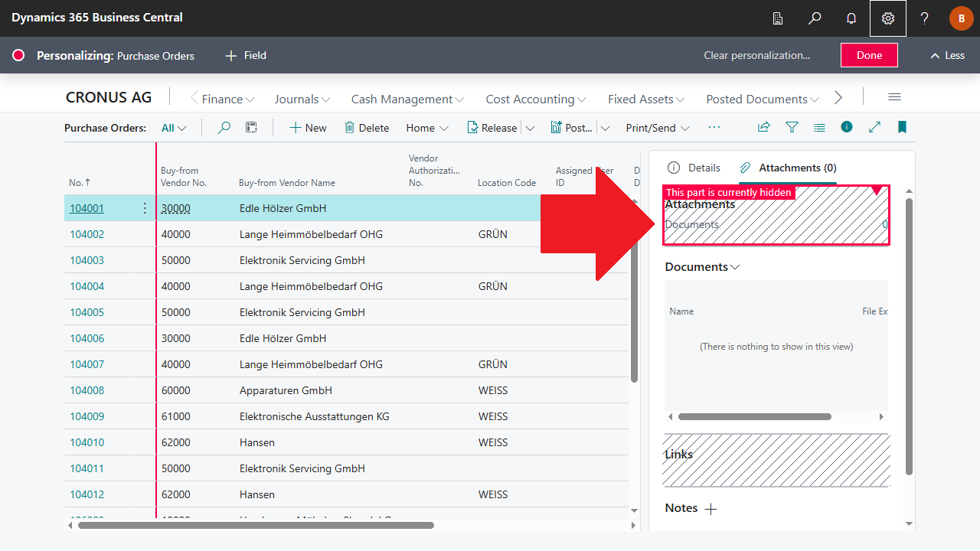Select the Elektronische Ausstattungen KG cell
980x551 pixels.
tap(315, 416)
